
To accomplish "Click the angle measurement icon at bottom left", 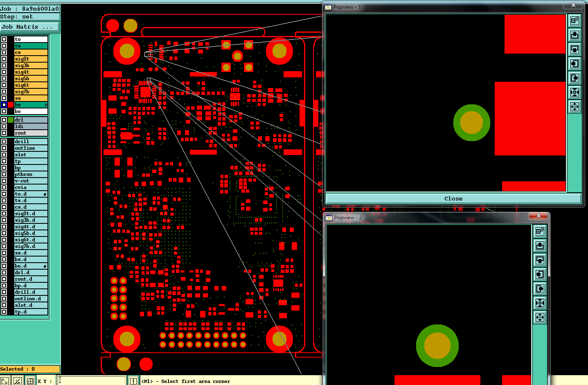I will (17, 381).
